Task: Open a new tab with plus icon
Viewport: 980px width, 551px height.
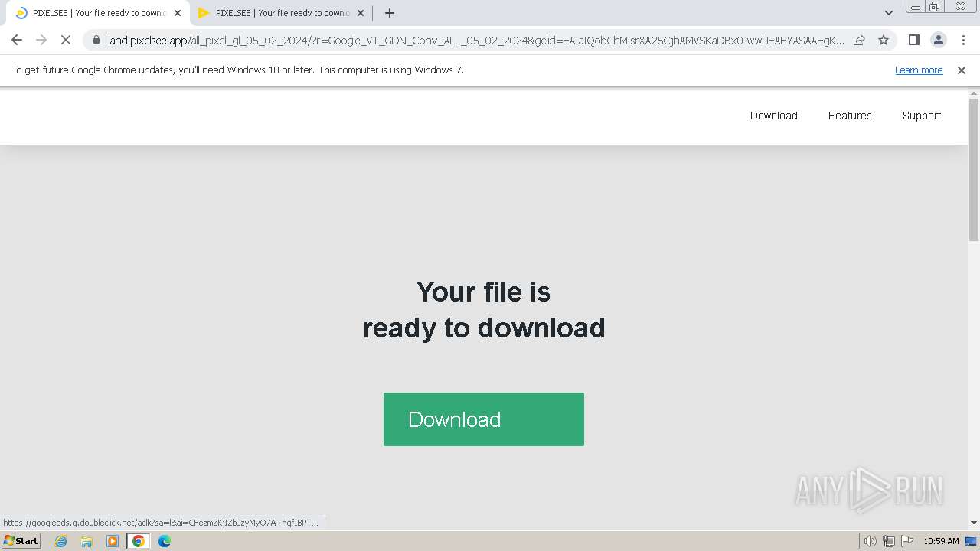Action: click(x=389, y=13)
